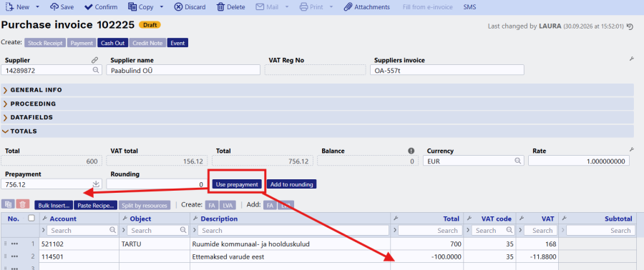Save the purchase invoice
Viewport: 644px width, 270px height.
[x=62, y=7]
